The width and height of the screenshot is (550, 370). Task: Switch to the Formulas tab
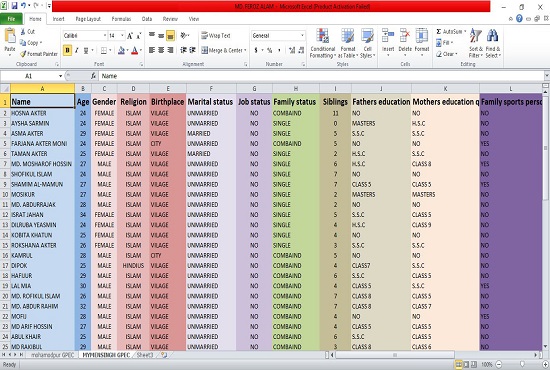tap(121, 19)
